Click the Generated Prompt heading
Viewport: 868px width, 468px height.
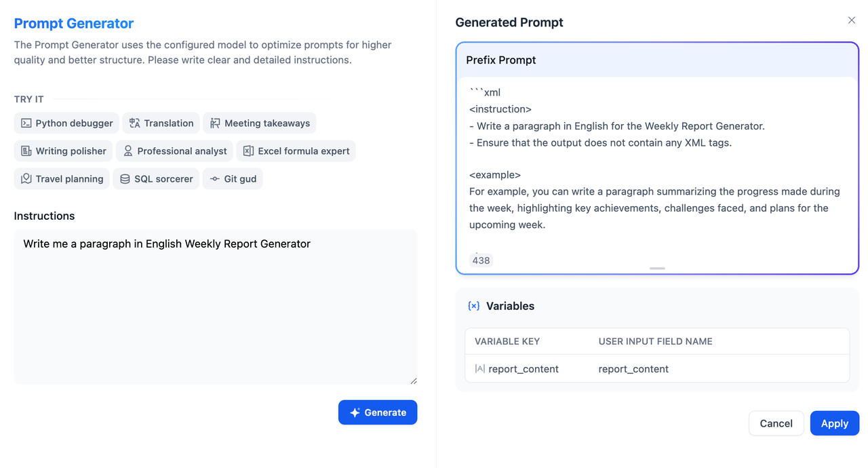(509, 22)
